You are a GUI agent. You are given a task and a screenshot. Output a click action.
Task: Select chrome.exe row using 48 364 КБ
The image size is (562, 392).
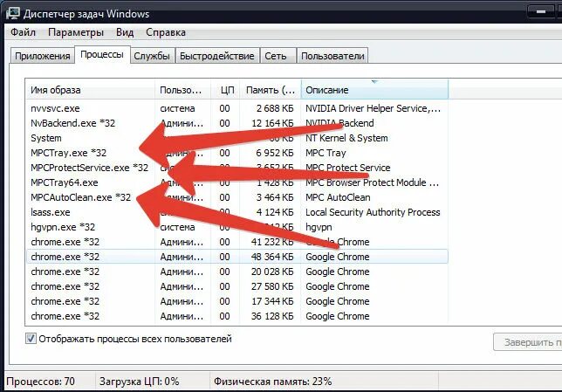[236, 257]
